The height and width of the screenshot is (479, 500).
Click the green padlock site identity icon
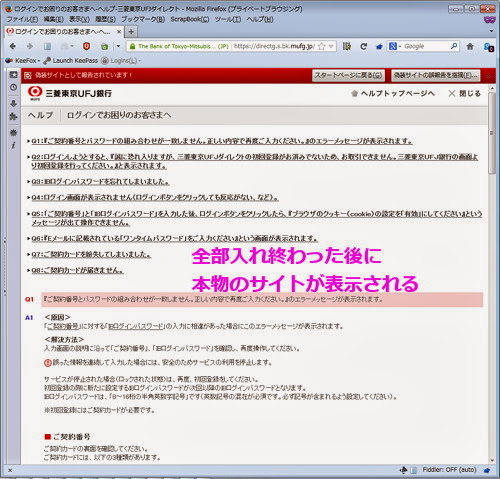coord(132,46)
